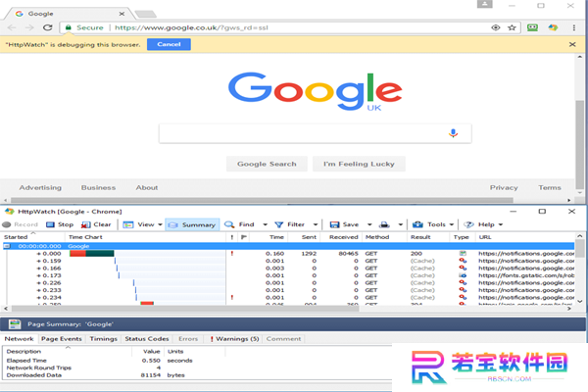Click the warning column header icon
The height and width of the screenshot is (392, 588).
click(x=232, y=237)
